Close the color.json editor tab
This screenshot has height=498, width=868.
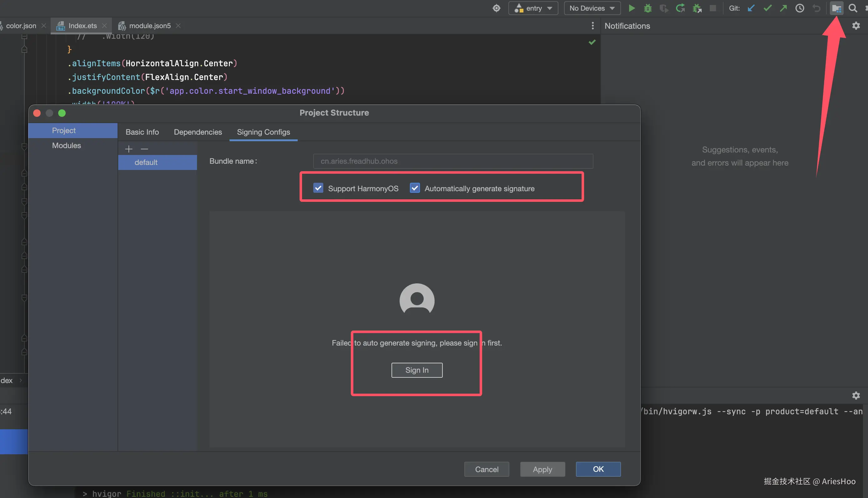coord(44,26)
